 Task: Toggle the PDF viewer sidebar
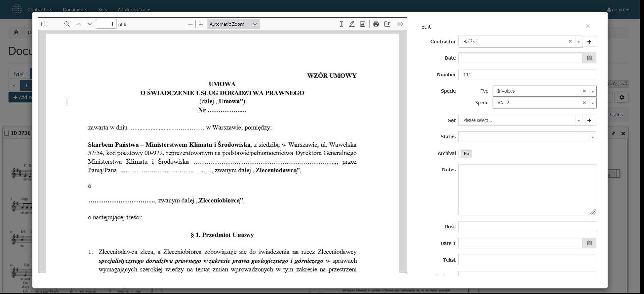click(x=44, y=24)
